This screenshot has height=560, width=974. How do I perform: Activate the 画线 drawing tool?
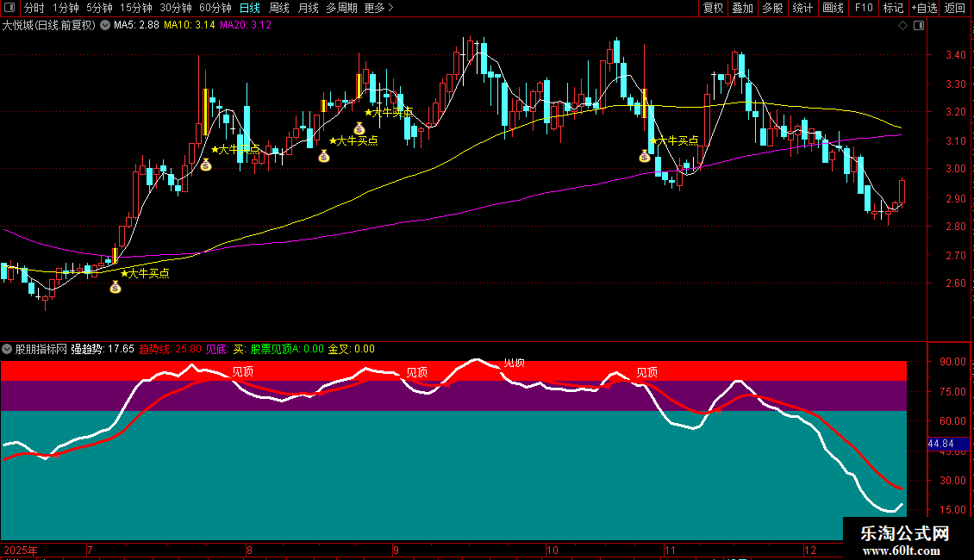click(x=833, y=8)
